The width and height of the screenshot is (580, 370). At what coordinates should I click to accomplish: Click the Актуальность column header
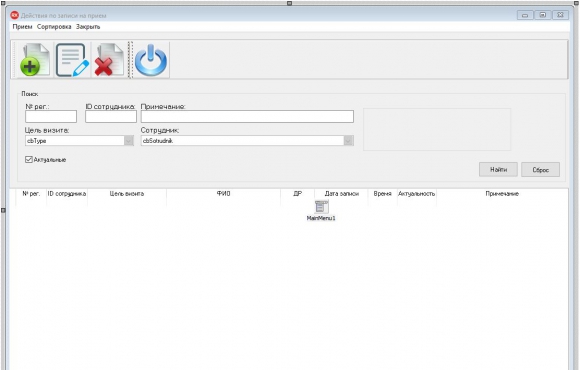point(417,194)
